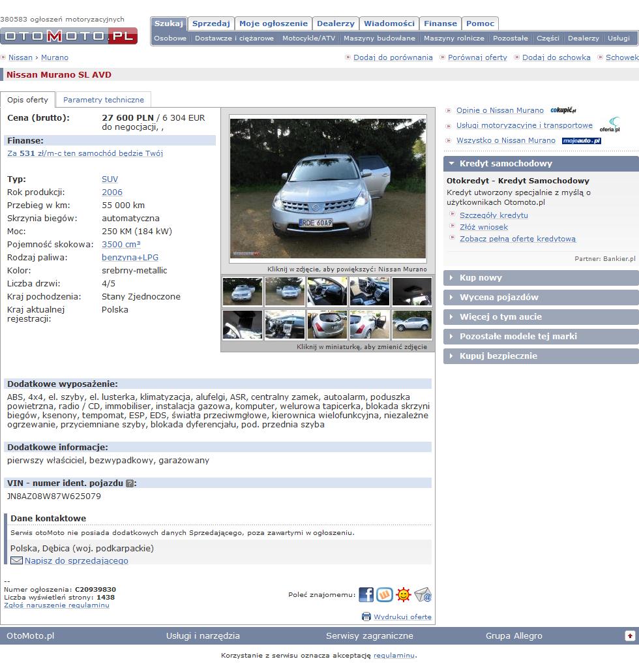Send the offer by email via paper-plane icon
The height and width of the screenshot is (672, 639).
tap(423, 594)
